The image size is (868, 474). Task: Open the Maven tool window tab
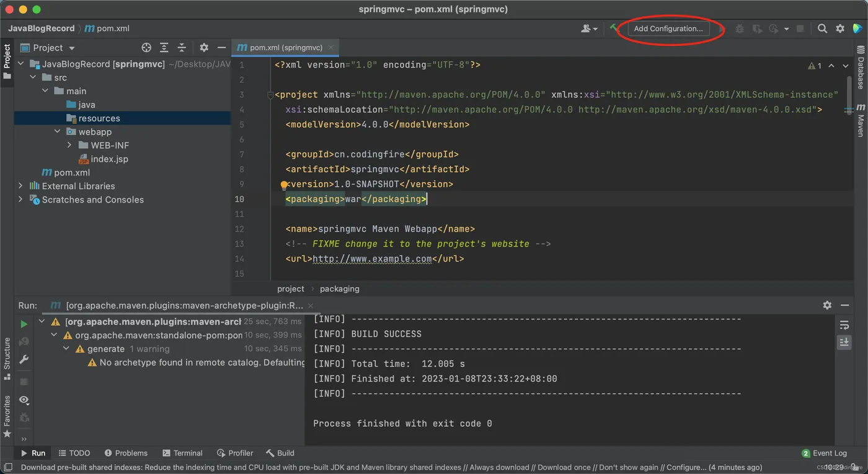point(861,120)
